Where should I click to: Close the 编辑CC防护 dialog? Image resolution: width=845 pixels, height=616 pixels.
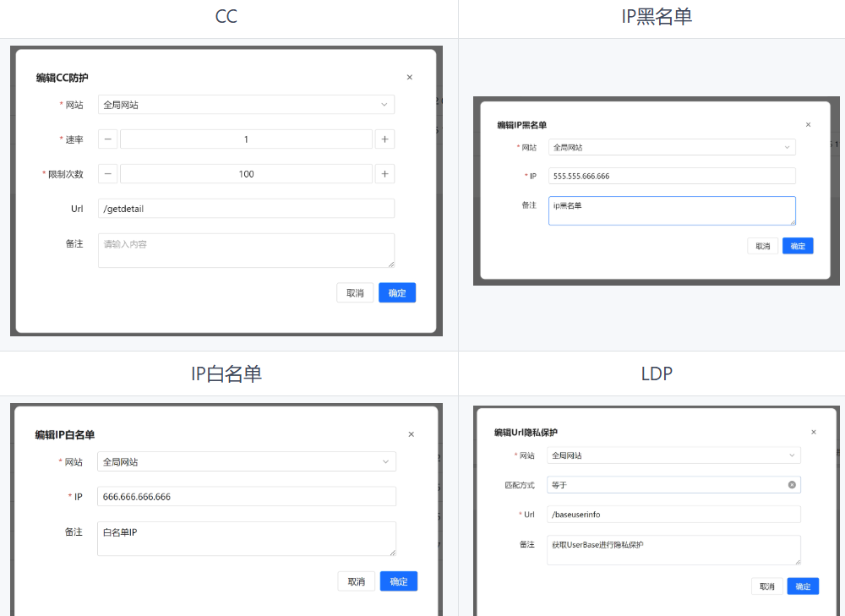click(x=410, y=77)
